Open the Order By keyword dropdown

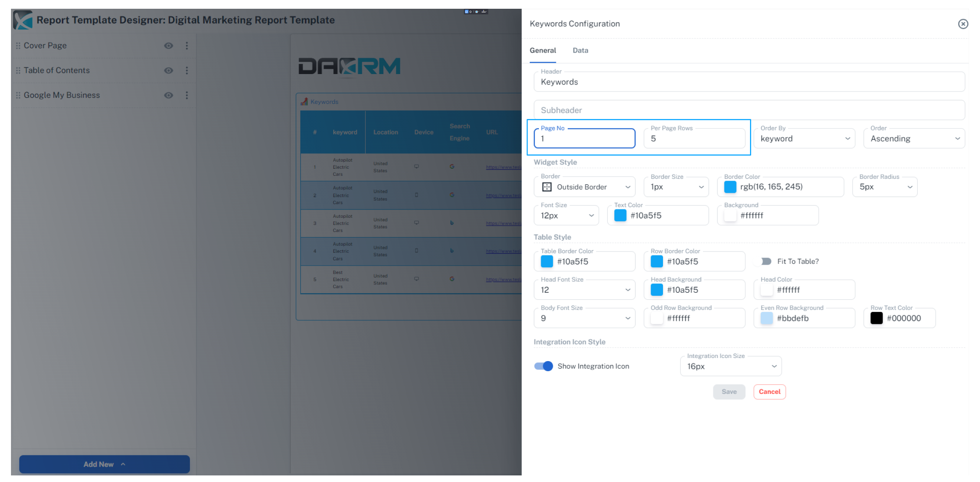(804, 139)
